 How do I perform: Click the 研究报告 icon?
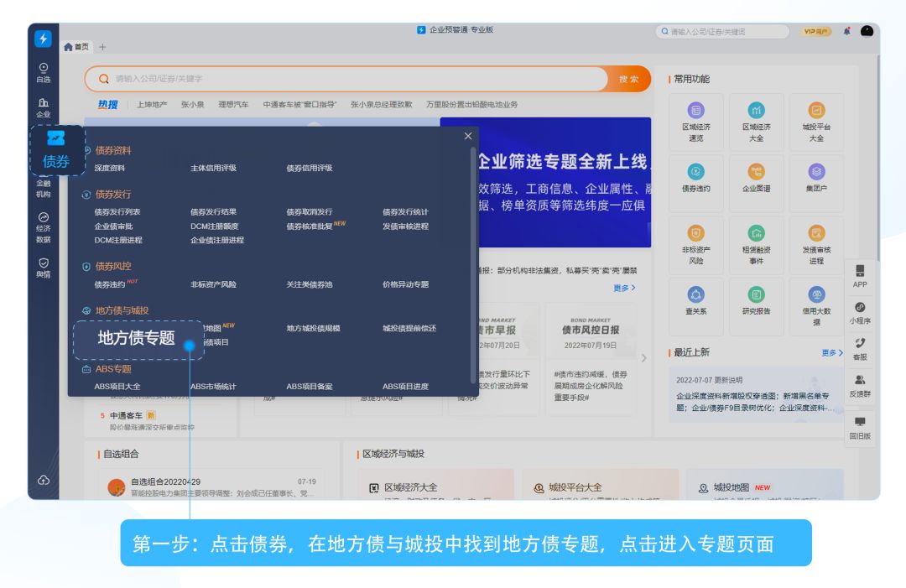pos(757,304)
